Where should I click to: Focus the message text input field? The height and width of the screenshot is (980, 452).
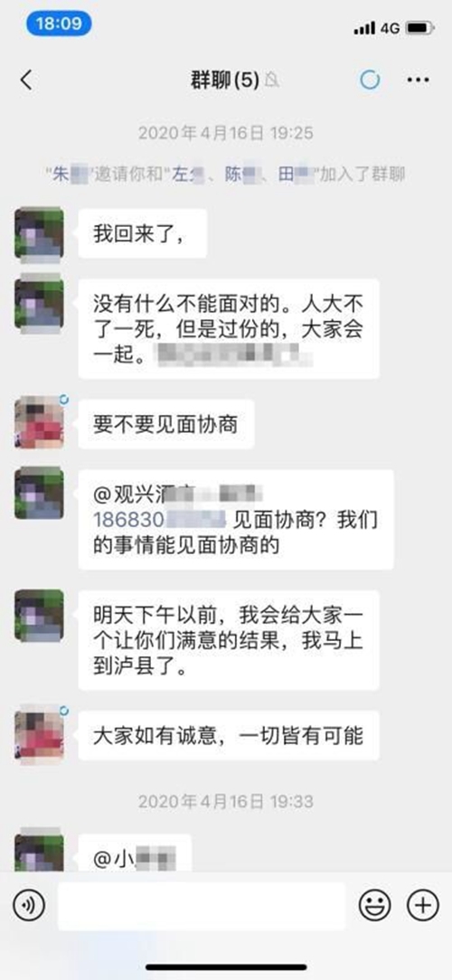point(202,906)
